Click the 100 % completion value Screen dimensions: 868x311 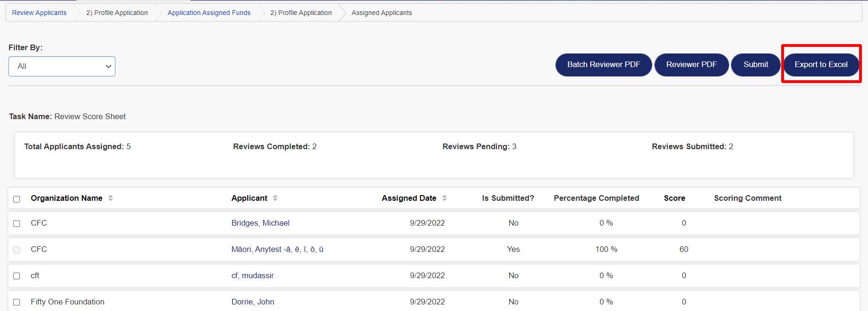click(606, 249)
